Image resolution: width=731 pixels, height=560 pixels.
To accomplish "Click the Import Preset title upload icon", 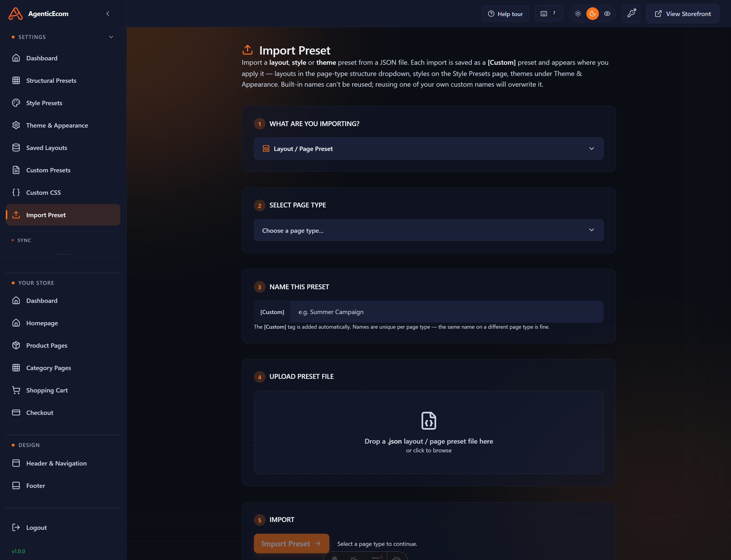I will 247,50.
